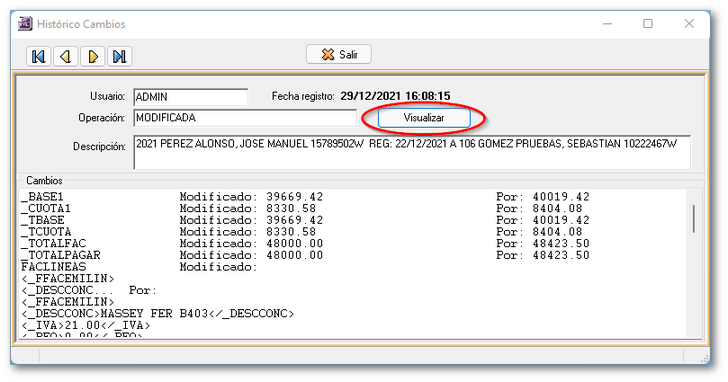The height and width of the screenshot is (382, 728).
Task: Click inside the Descripción text box
Action: pos(412,152)
